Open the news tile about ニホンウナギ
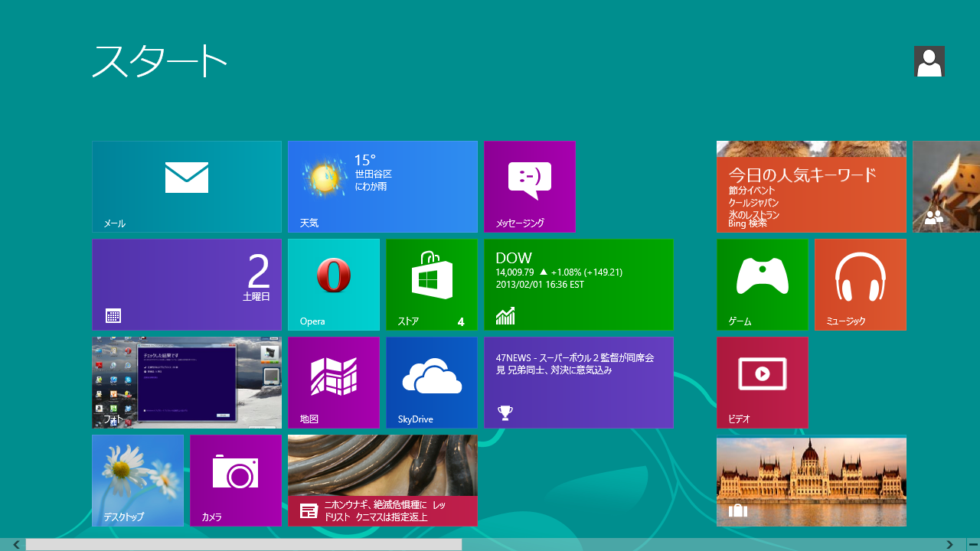This screenshot has width=980, height=551. click(x=383, y=481)
